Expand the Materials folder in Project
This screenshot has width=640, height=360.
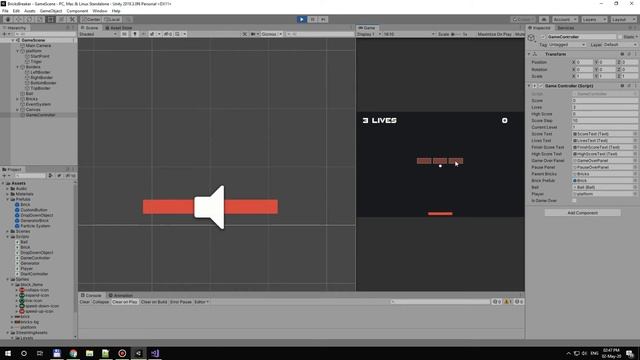pyautogui.click(x=7, y=194)
